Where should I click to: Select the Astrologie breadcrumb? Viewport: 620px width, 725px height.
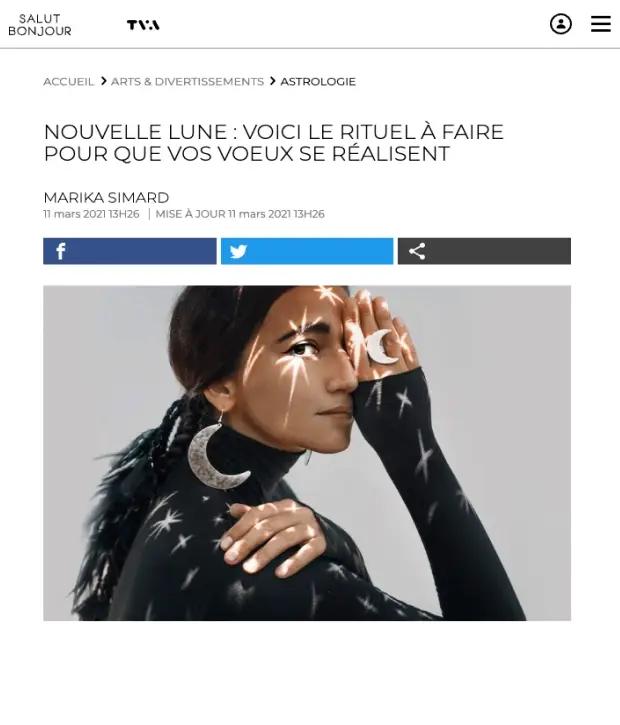pos(318,82)
